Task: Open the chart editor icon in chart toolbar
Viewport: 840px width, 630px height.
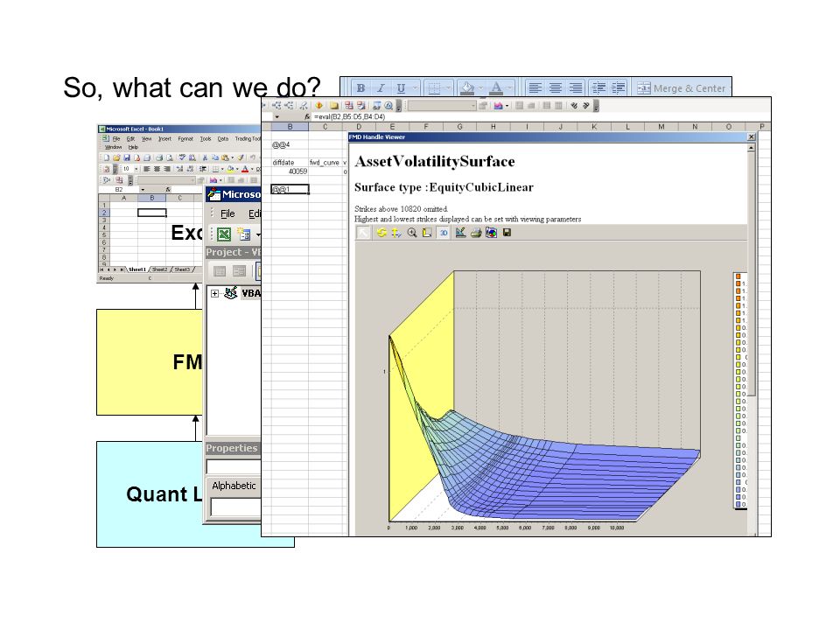Action: pyautogui.click(x=460, y=233)
